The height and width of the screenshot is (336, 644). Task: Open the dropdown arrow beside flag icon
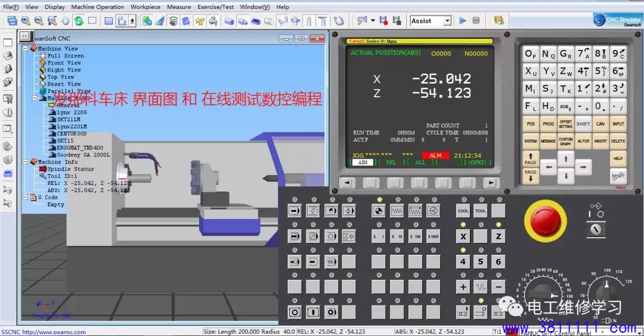click(x=373, y=20)
